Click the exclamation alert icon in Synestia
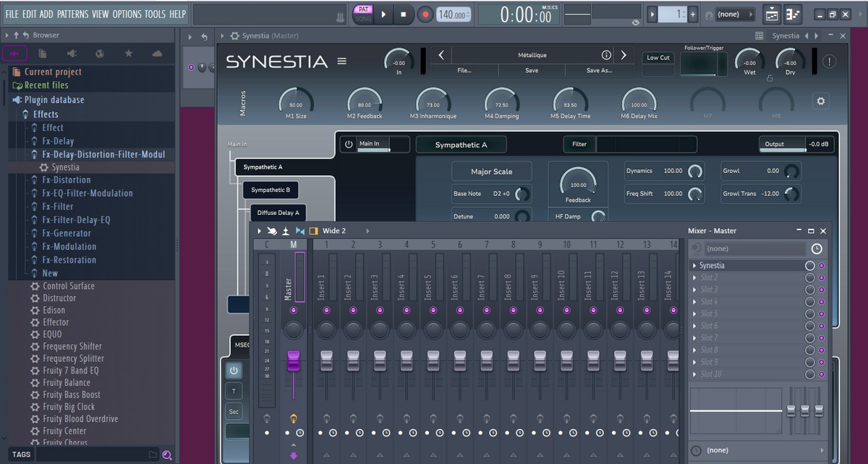The width and height of the screenshot is (868, 464). pyautogui.click(x=829, y=62)
